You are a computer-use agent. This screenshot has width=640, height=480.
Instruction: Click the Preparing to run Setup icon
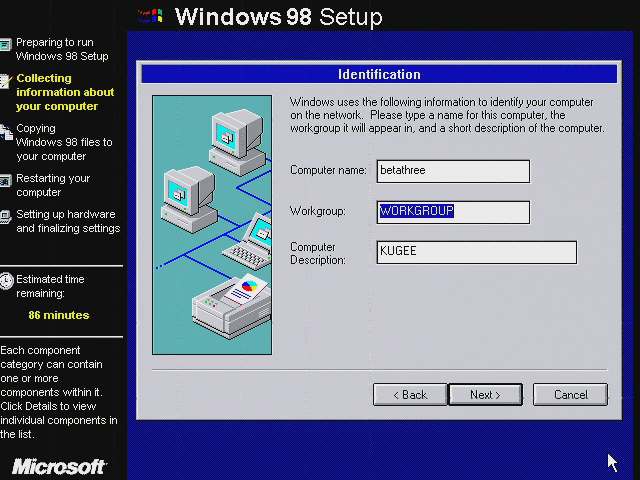coord(5,45)
